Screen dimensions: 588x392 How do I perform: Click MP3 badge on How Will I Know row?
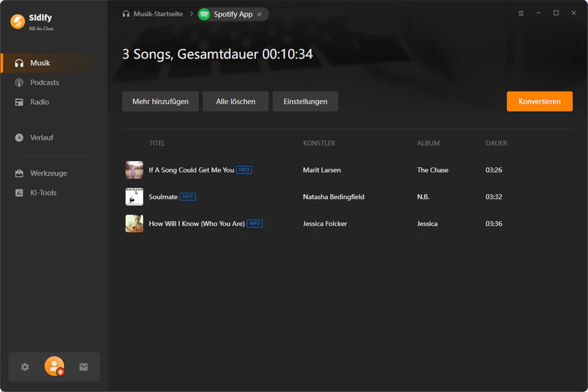coord(254,223)
